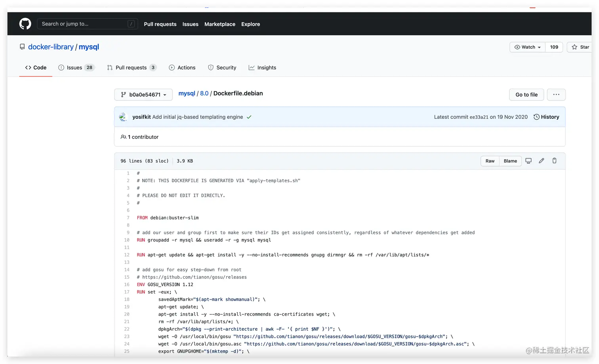
Task: Star the repository
Action: click(580, 47)
